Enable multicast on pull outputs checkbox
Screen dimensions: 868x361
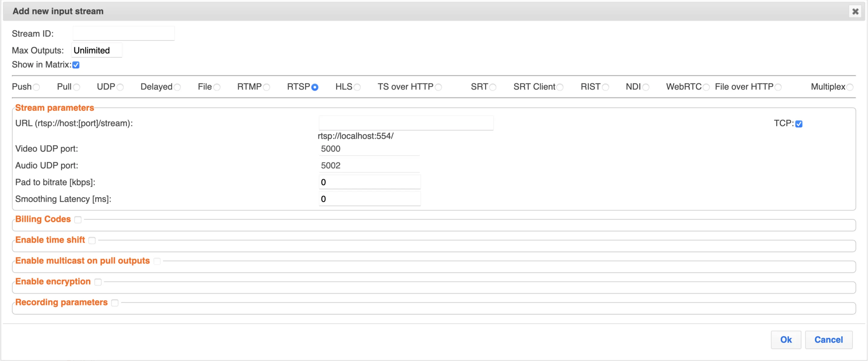[x=157, y=261]
